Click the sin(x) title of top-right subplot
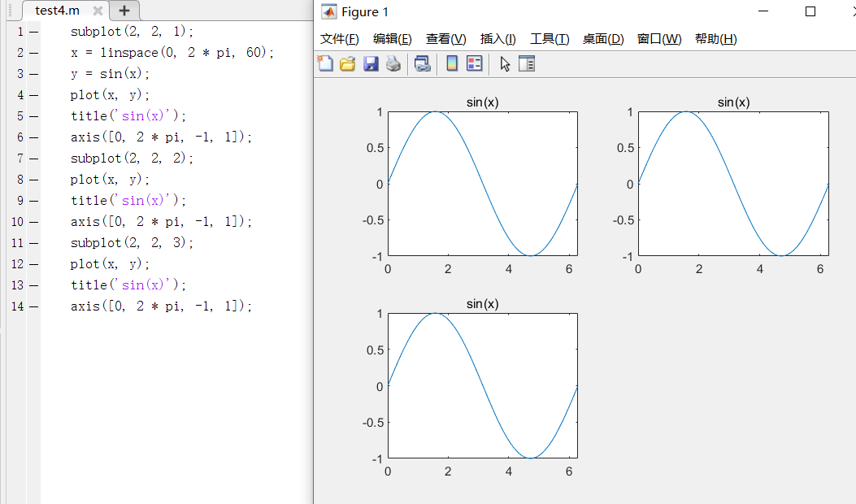Image resolution: width=856 pixels, height=504 pixels. tap(734, 102)
